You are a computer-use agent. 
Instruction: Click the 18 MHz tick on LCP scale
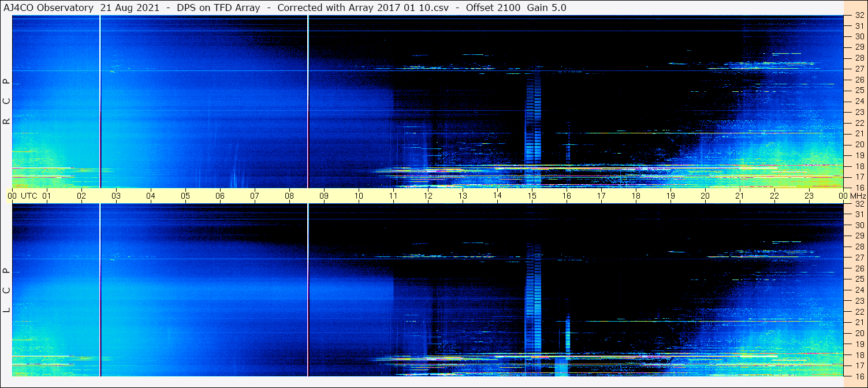point(859,355)
